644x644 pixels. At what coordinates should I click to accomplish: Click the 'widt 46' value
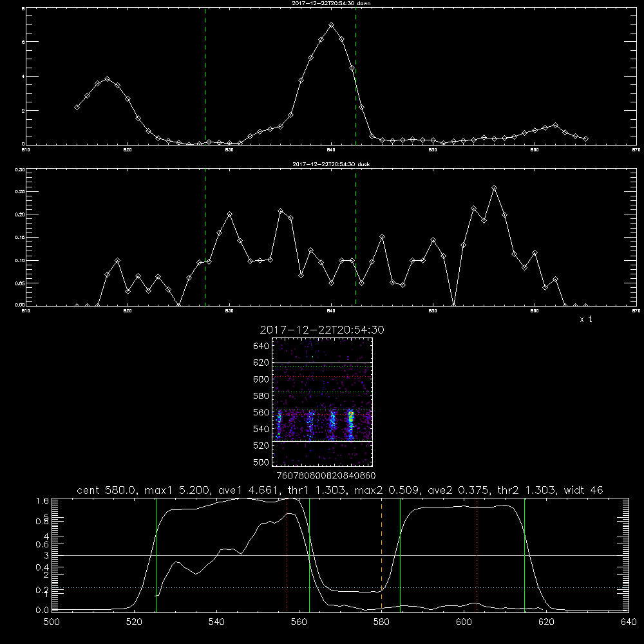[583, 490]
